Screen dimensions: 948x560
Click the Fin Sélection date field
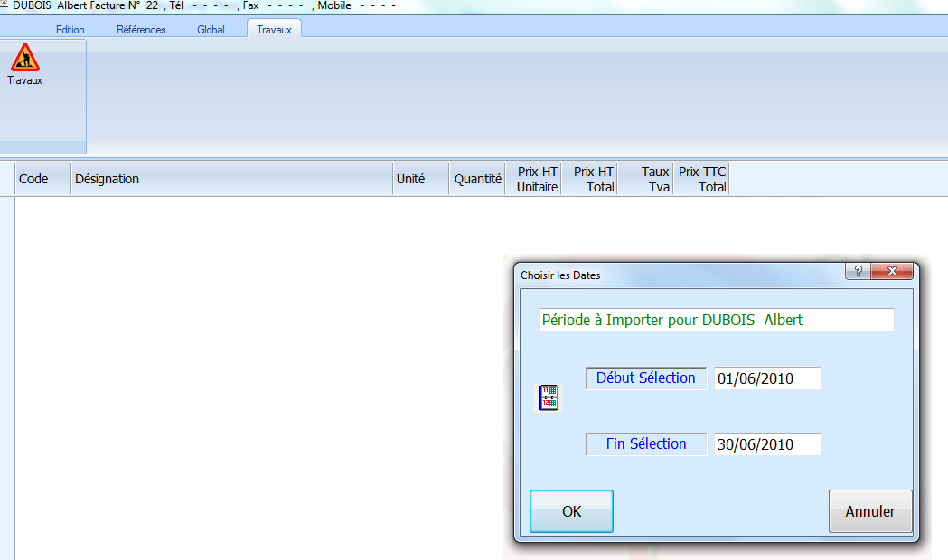pos(766,444)
